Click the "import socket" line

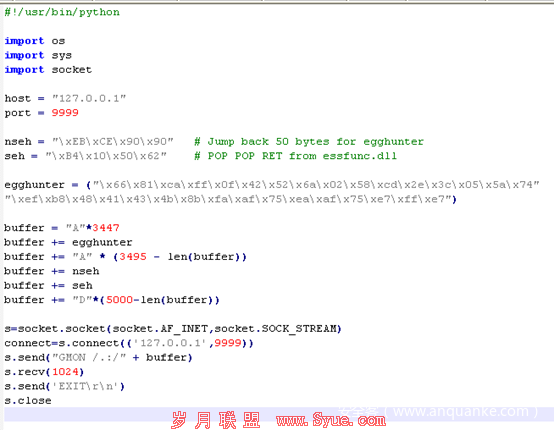click(48, 70)
